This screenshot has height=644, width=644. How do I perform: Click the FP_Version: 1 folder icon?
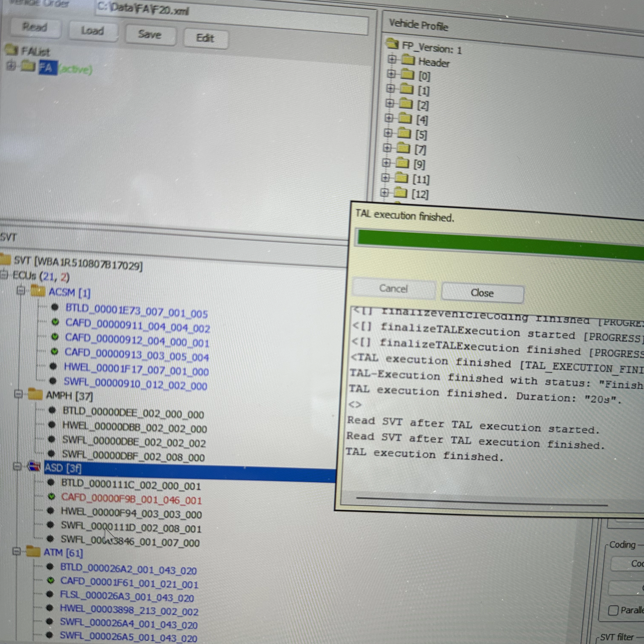(392, 43)
